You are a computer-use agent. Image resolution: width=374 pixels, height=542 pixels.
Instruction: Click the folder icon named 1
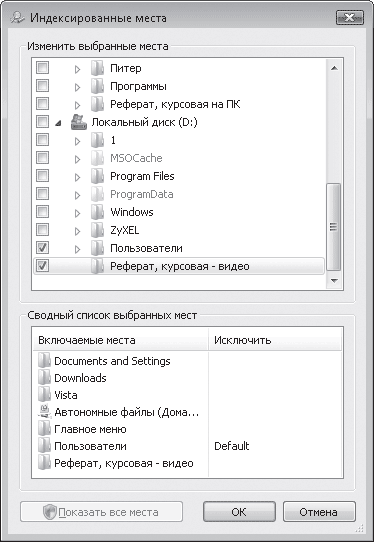coord(97,140)
